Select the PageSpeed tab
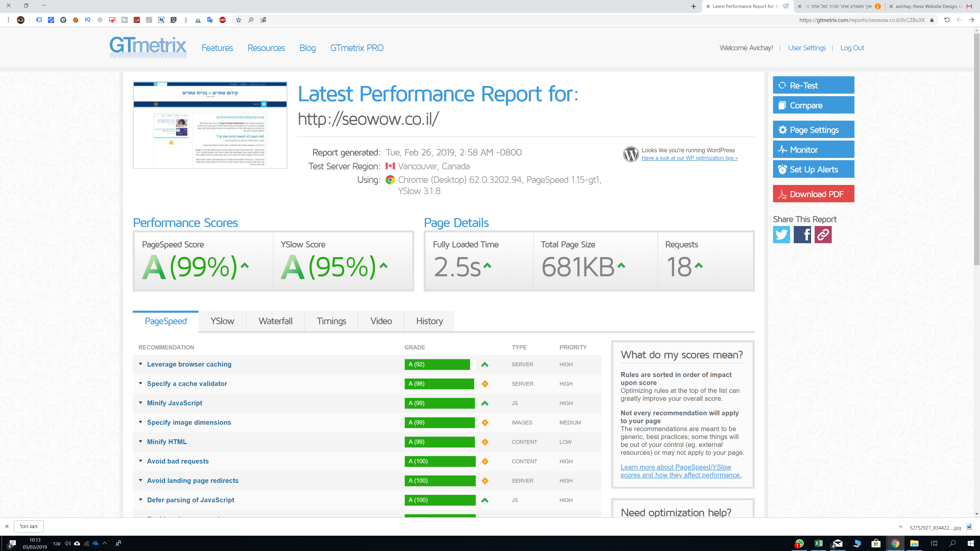 165,321
